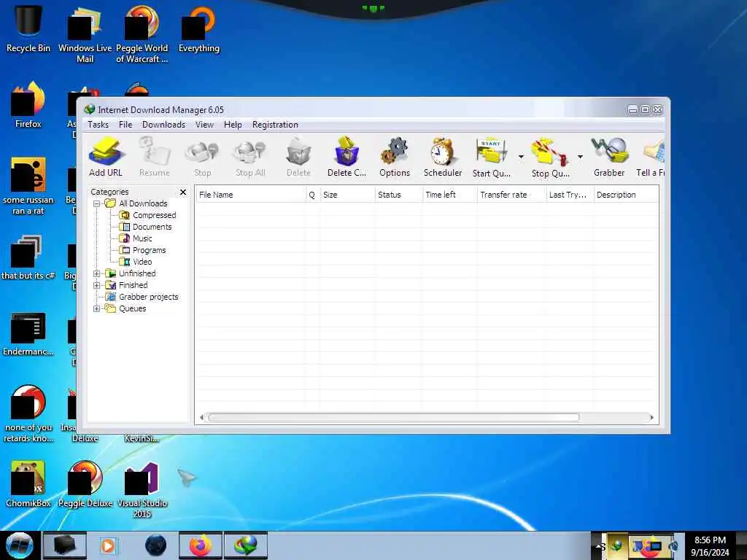The height and width of the screenshot is (560, 747).
Task: Click the Firefox taskbar button
Action: coord(201,545)
